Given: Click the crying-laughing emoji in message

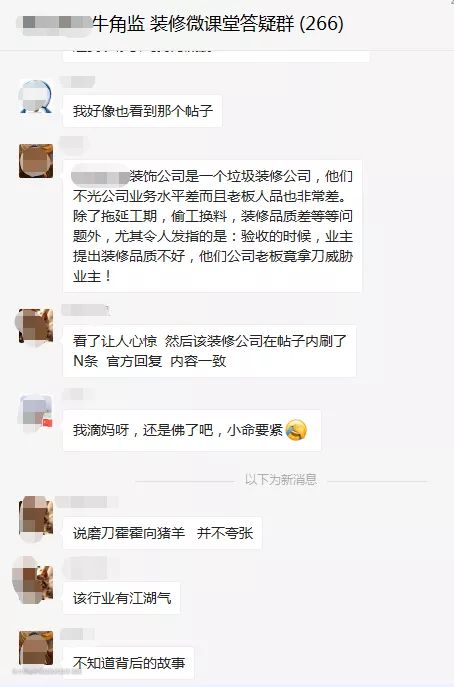Looking at the screenshot, I should (296, 430).
